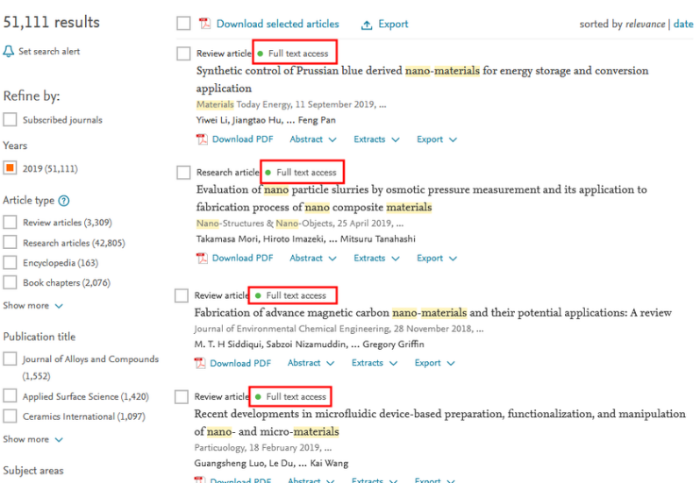Click the export upload icon at top
This screenshot has width=700, height=483.
(367, 25)
